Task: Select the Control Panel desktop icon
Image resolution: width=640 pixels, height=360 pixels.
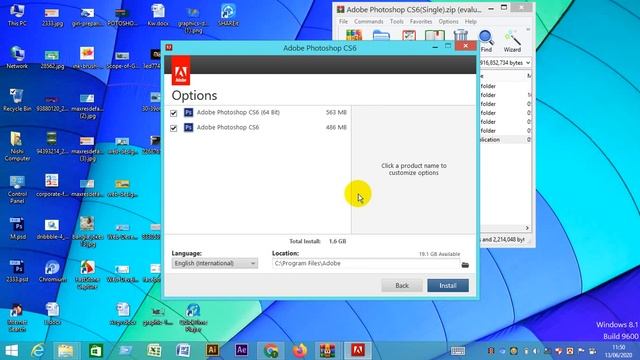Action: [x=17, y=190]
